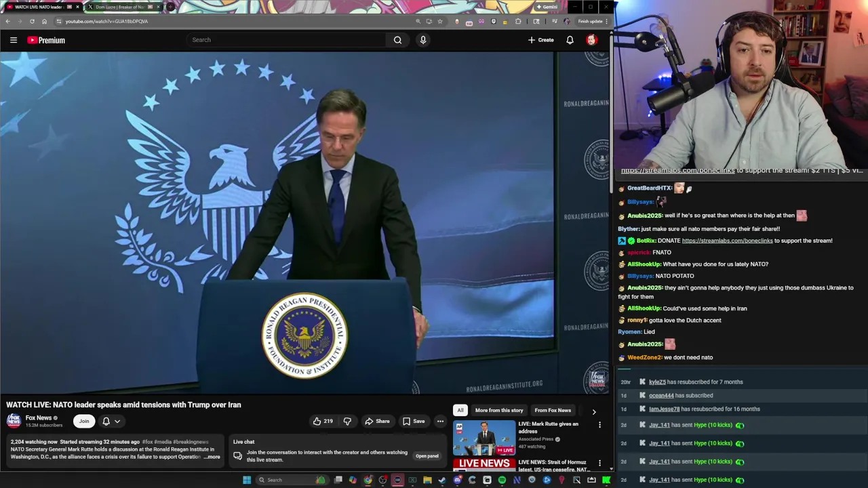The image size is (868, 488).
Task: Open a new browser tab
Action: tap(170, 7)
